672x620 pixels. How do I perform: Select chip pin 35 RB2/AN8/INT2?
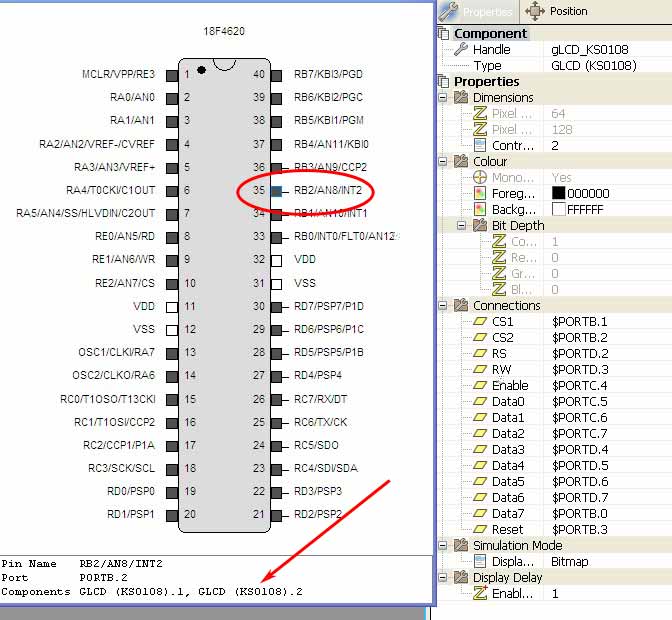click(x=277, y=191)
